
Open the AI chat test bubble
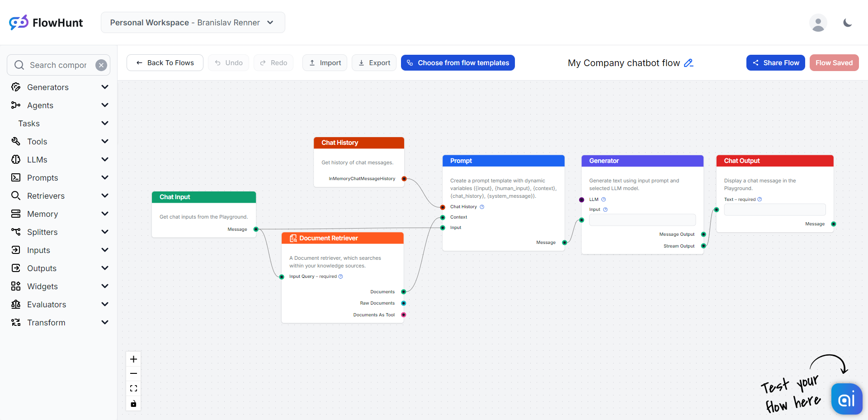846,399
